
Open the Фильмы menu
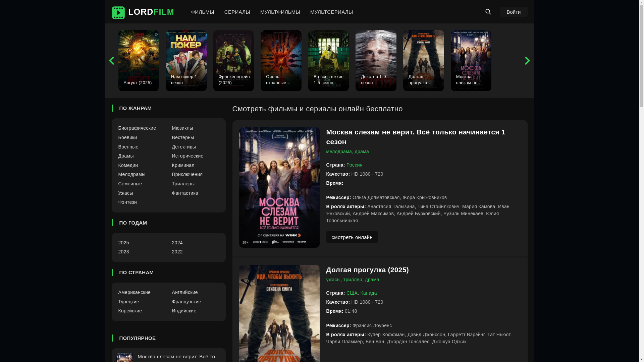[203, 12]
